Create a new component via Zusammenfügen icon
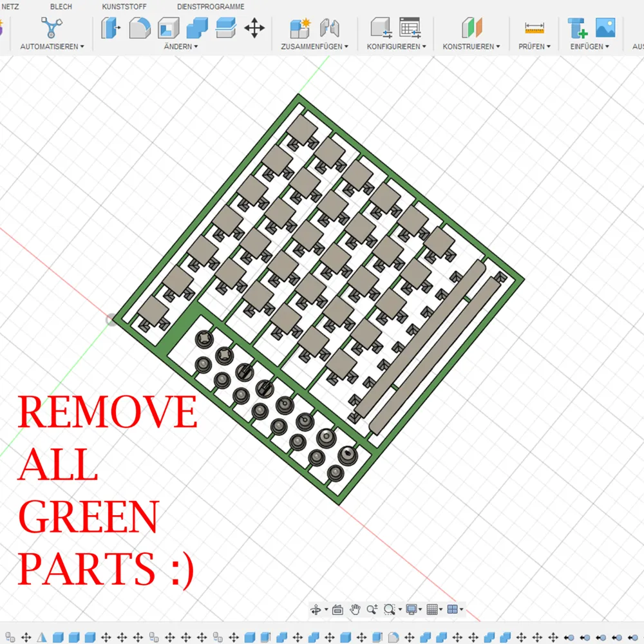 tap(300, 28)
